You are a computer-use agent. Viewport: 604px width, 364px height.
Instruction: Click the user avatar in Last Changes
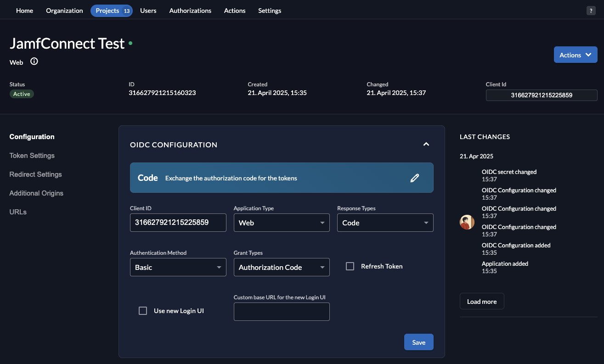467,222
